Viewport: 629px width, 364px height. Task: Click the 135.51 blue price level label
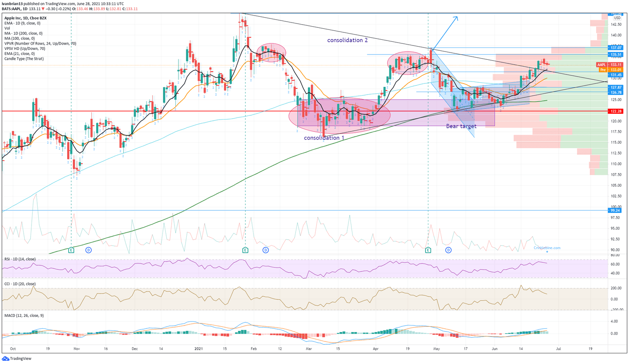pos(616,54)
